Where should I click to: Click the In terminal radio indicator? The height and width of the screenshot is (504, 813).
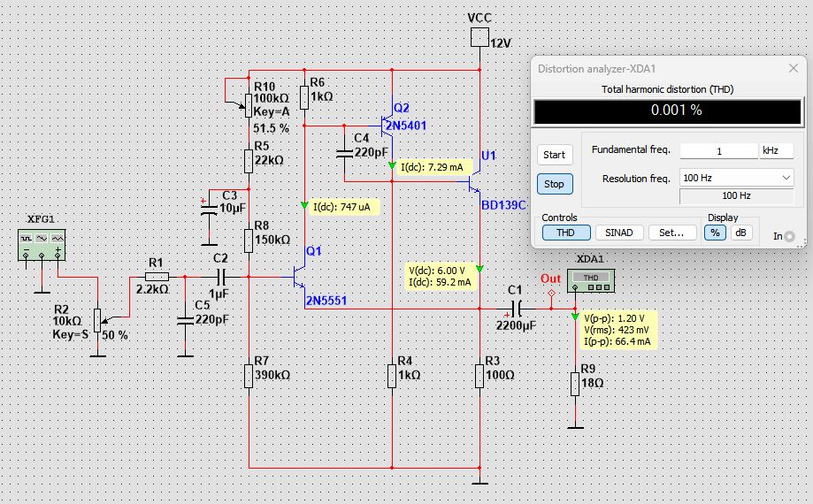(790, 236)
